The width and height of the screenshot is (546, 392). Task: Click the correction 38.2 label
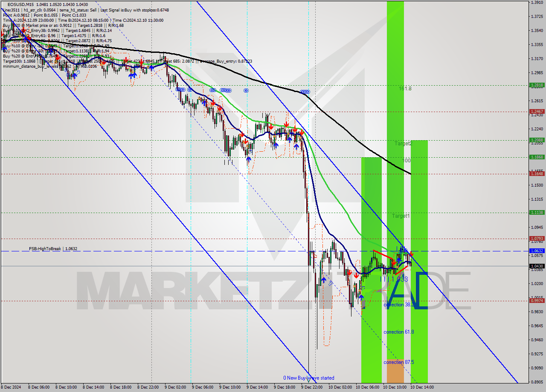[399, 305]
